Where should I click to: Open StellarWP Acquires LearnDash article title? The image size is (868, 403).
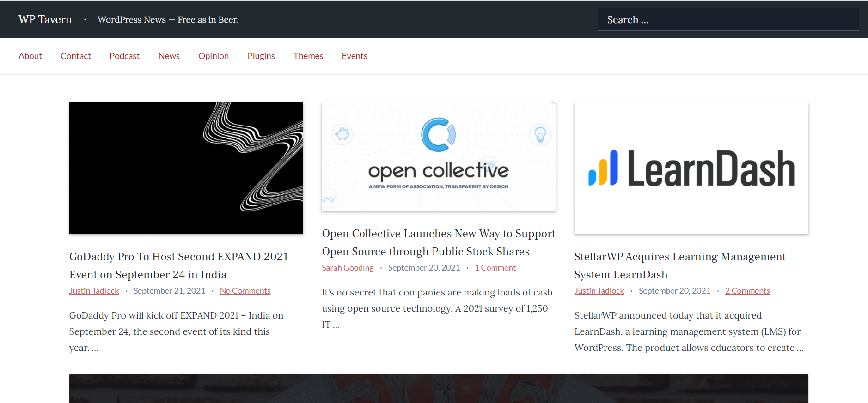[680, 265]
